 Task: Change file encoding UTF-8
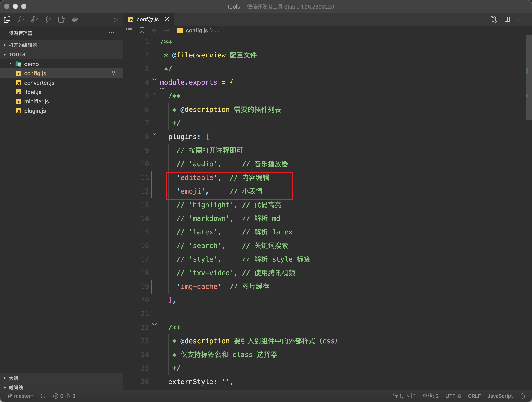[x=453, y=396]
